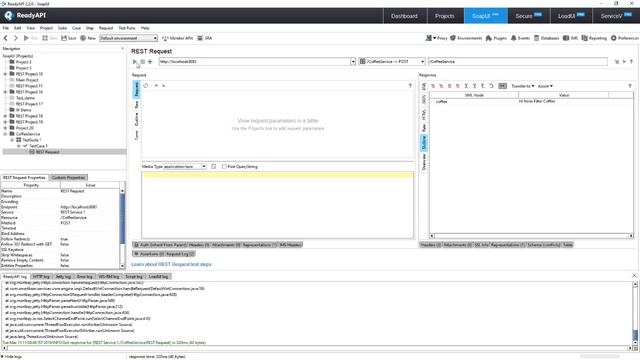
Task: Click the response outline horizontal scrollbar
Action: [531, 236]
